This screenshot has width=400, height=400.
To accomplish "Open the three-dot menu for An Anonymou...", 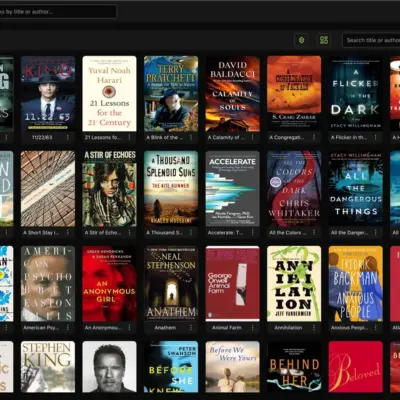I will tap(129, 328).
